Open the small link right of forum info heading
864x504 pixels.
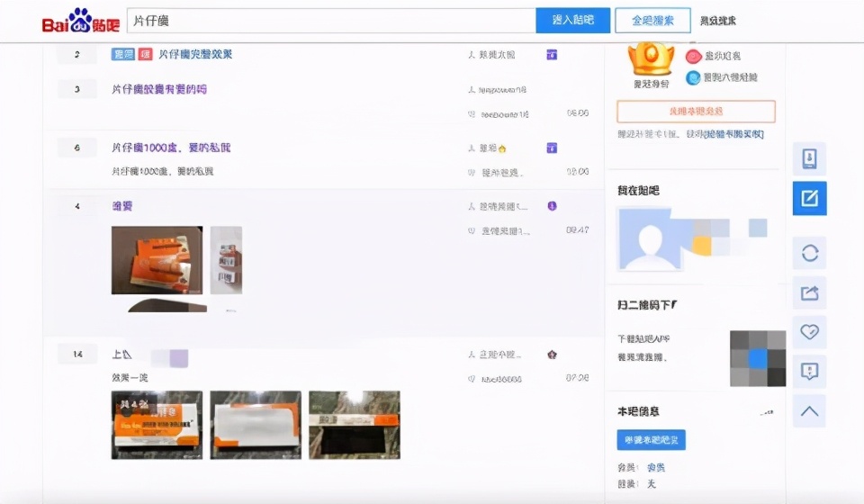coord(767,411)
